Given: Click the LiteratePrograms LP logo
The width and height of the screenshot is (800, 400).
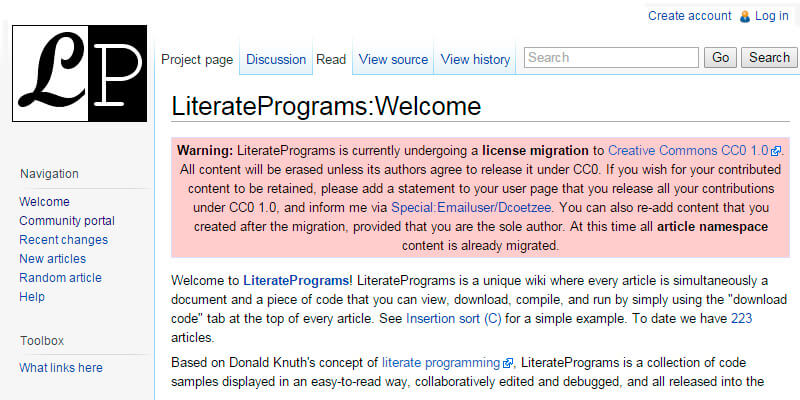Looking at the screenshot, I should click(80, 75).
